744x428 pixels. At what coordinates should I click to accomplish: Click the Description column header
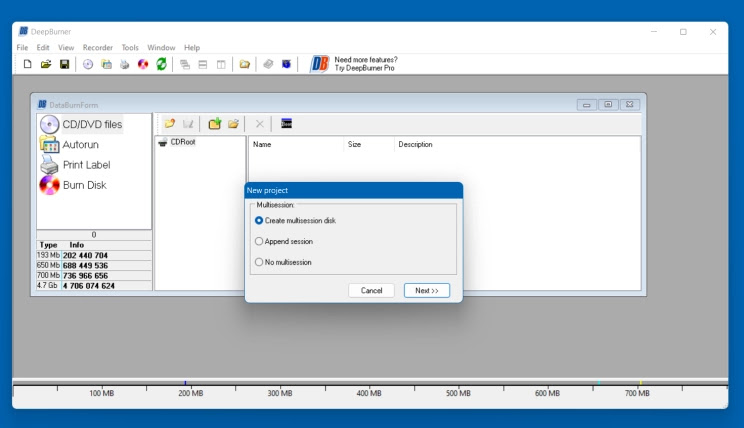tap(416, 144)
